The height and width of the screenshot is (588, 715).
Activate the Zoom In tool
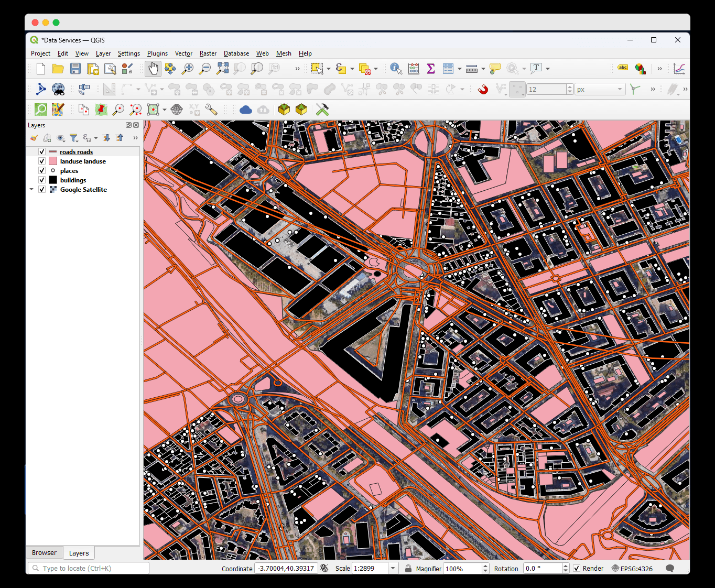[188, 68]
